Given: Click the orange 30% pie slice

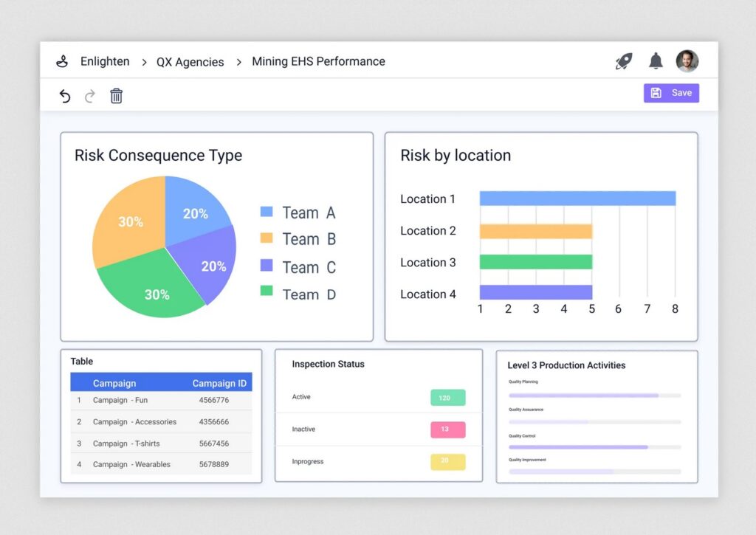Looking at the screenshot, I should 131,221.
